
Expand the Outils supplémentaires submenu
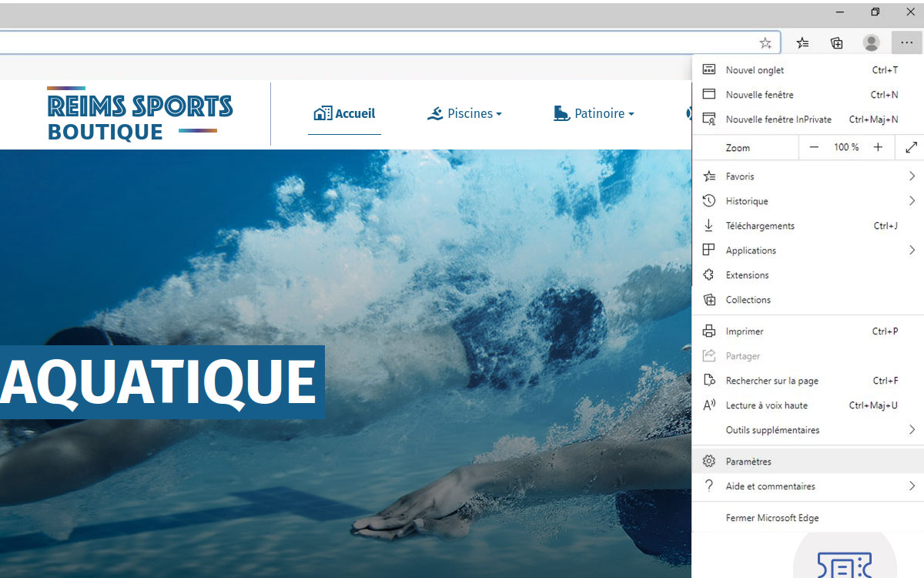(808, 430)
